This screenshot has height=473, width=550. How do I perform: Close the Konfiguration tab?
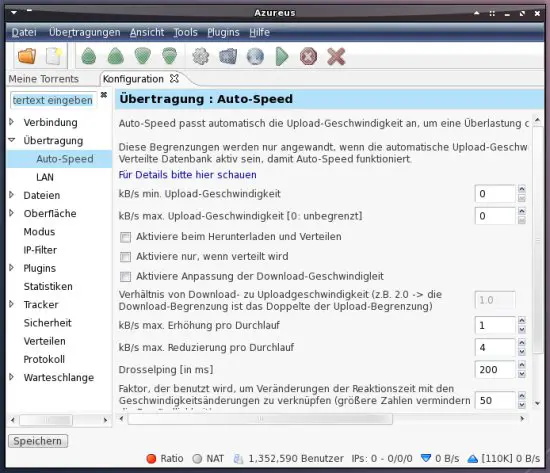point(174,78)
